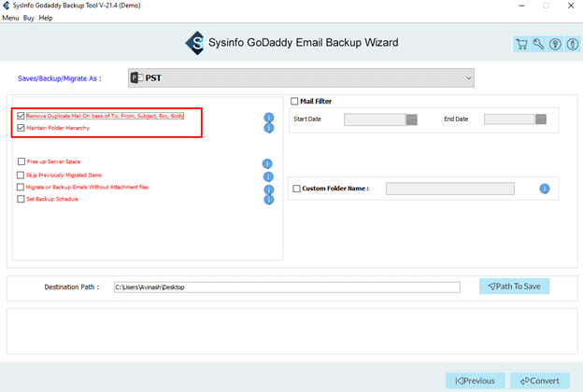Close the Sysinfo Godaddy Backup Tool window

click(x=571, y=6)
